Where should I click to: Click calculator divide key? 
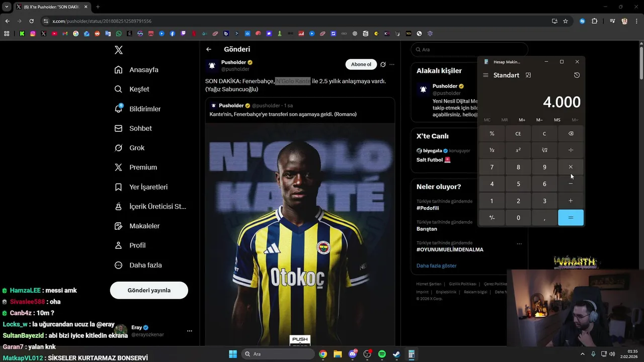pos(571,150)
